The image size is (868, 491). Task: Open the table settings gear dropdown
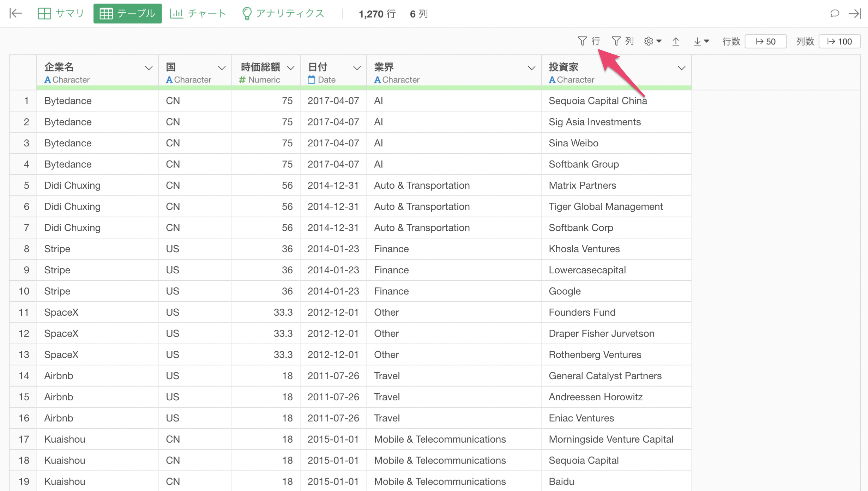click(652, 41)
